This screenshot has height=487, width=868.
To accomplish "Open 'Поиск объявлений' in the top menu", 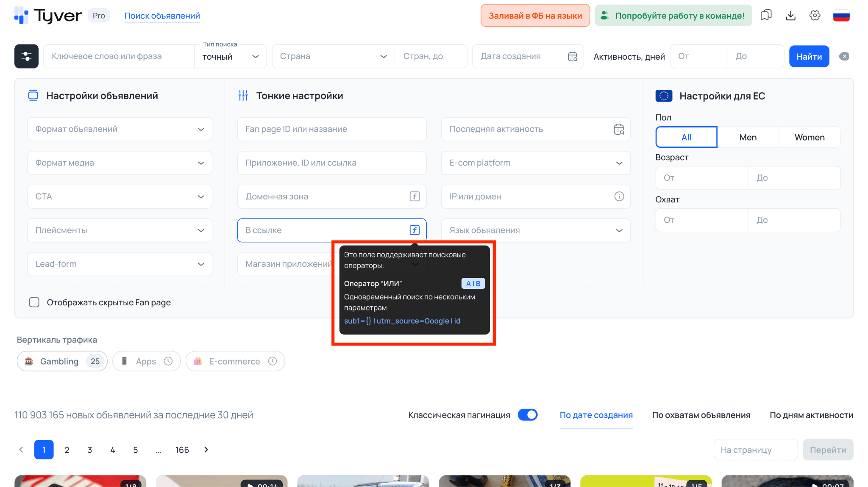I will pyautogui.click(x=162, y=15).
